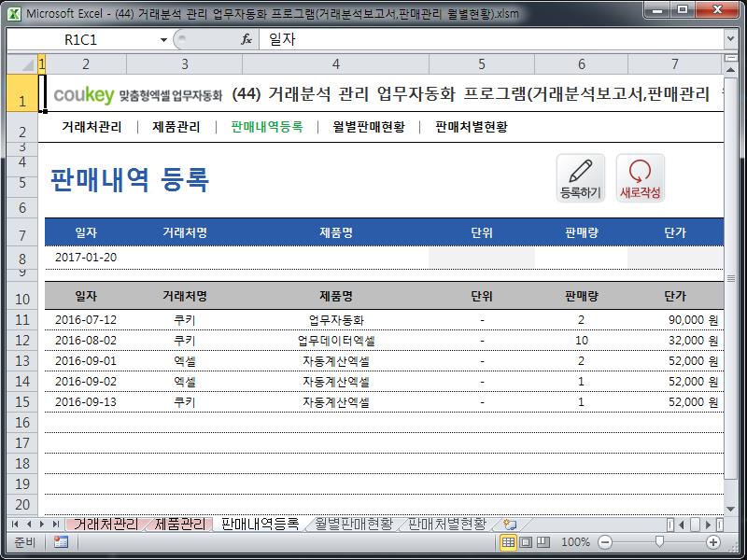Open the 제품관리 sheet tab

coord(180,525)
